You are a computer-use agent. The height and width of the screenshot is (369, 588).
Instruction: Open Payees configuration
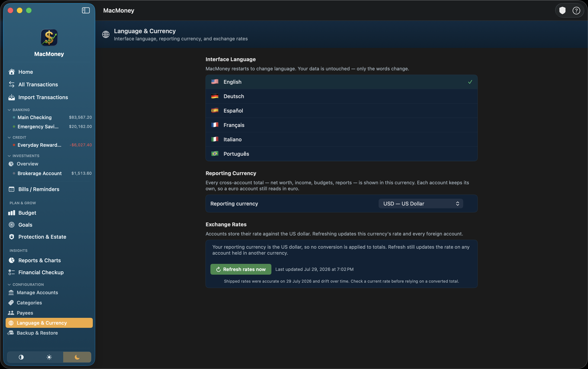pyautogui.click(x=49, y=313)
